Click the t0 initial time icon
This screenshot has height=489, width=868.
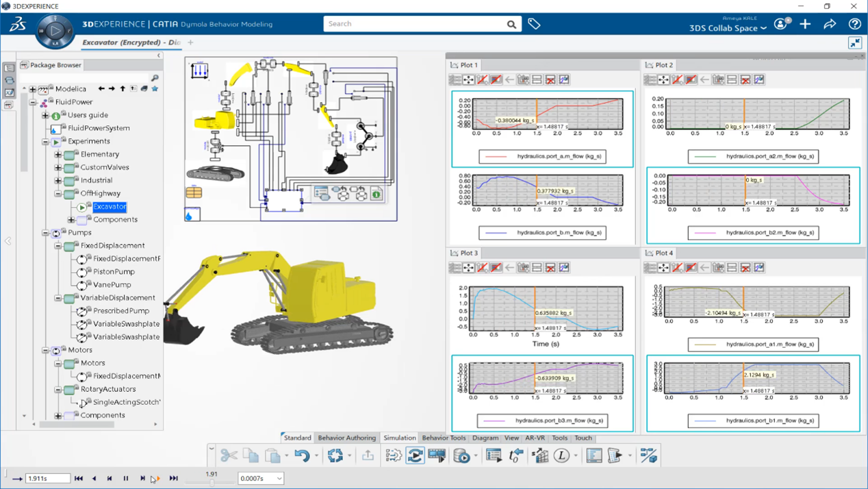[516, 455]
